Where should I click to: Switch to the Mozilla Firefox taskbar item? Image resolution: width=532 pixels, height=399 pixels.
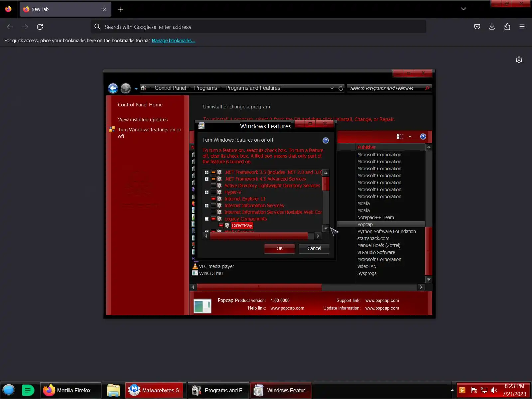pyautogui.click(x=71, y=390)
